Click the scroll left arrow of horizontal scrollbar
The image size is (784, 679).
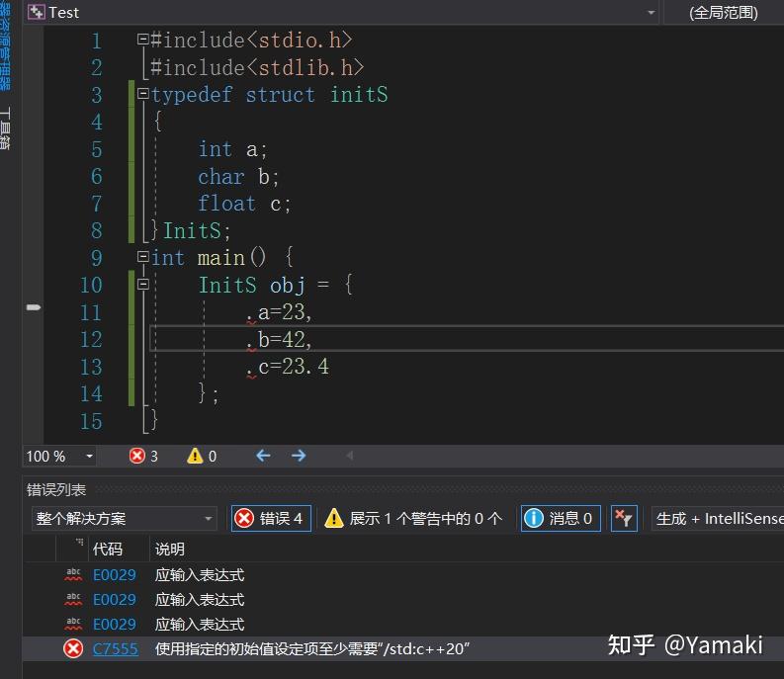point(350,455)
